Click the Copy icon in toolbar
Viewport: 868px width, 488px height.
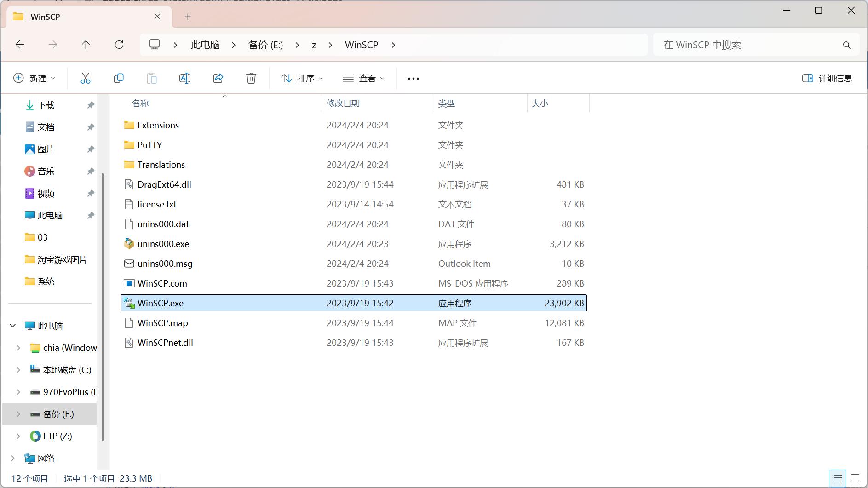tap(119, 78)
